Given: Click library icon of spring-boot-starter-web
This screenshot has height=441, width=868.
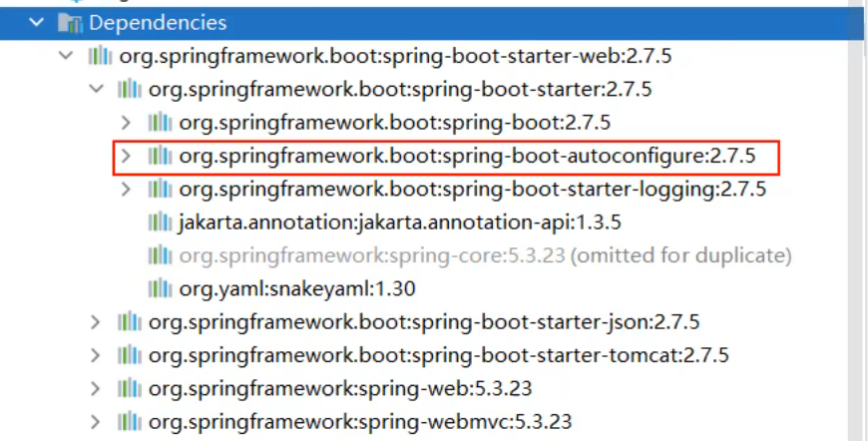Looking at the screenshot, I should click(x=100, y=56).
